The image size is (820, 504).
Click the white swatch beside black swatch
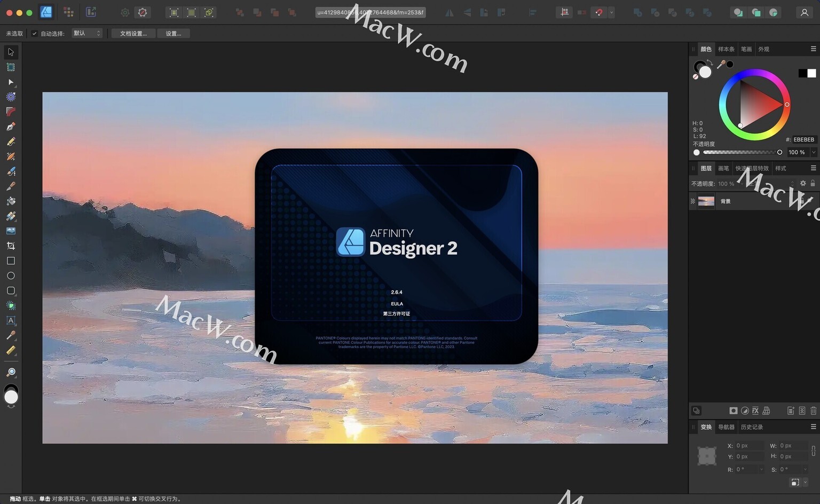coord(811,73)
